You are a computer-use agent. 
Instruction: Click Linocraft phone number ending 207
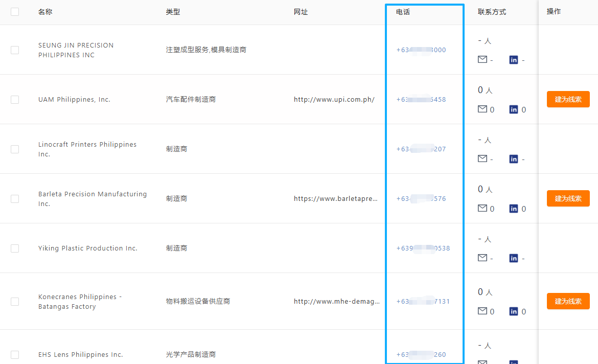coord(421,149)
